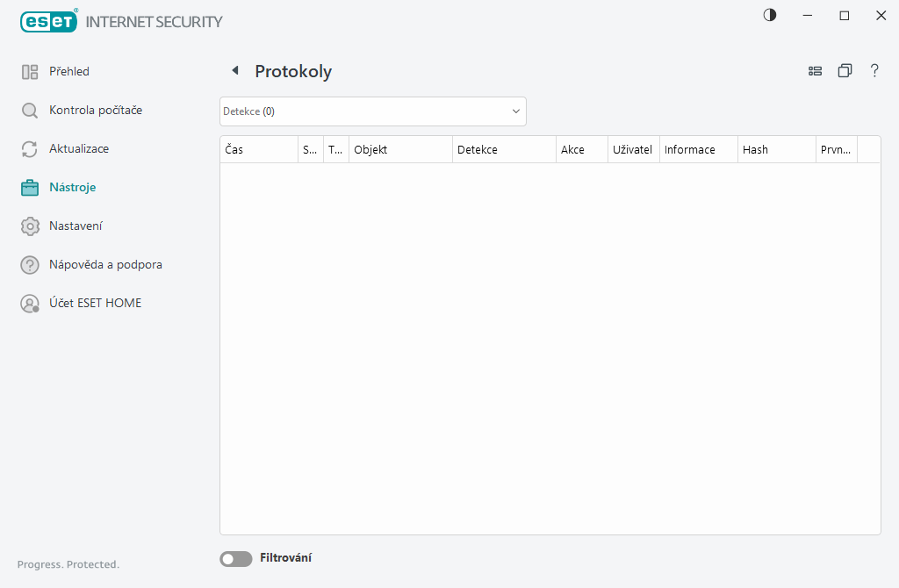
Task: Click the Protokoly page title
Action: [292, 71]
